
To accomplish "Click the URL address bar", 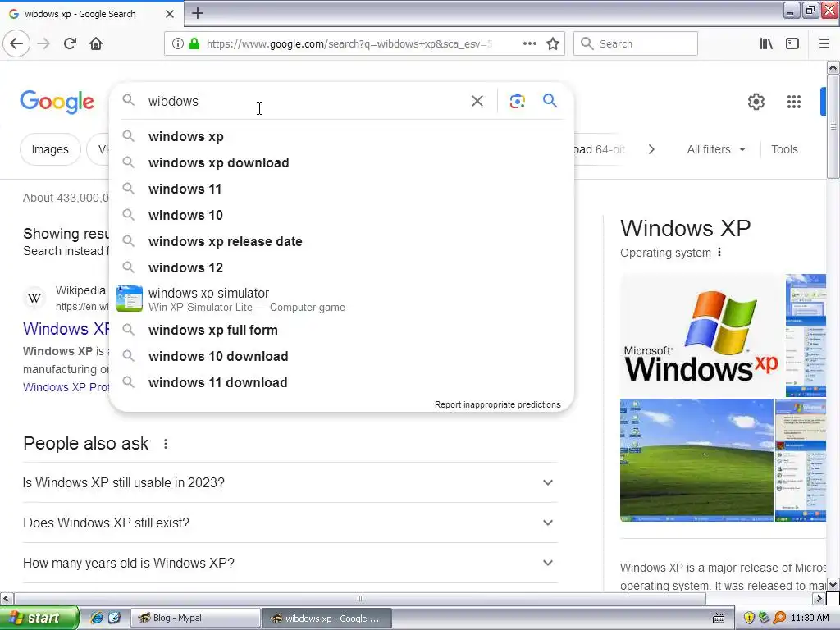I will click(348, 43).
